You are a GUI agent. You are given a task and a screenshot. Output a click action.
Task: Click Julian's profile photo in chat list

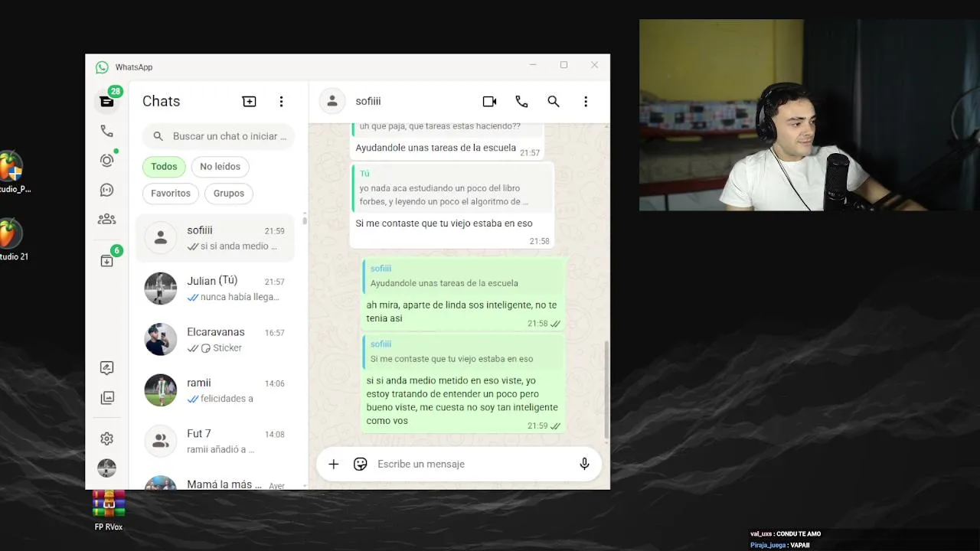click(160, 289)
